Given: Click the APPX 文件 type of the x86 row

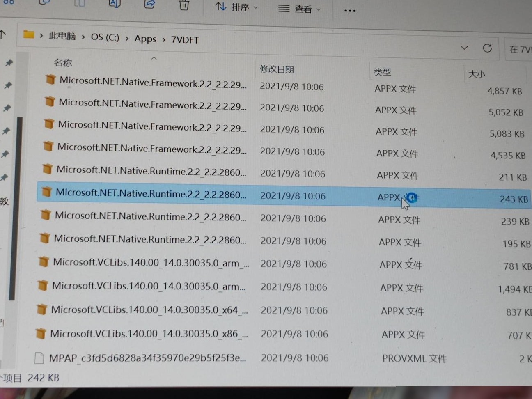Looking at the screenshot, I should click(x=403, y=335).
